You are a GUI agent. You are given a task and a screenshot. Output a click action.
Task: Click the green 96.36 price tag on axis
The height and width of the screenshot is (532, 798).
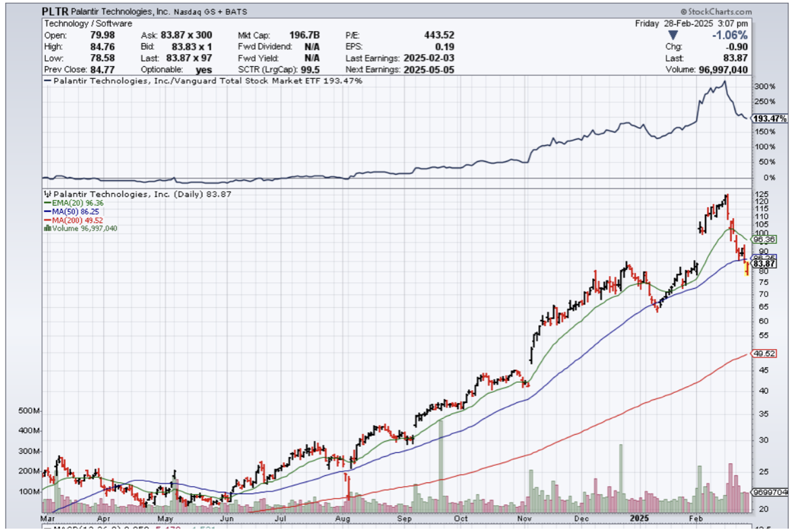click(764, 239)
